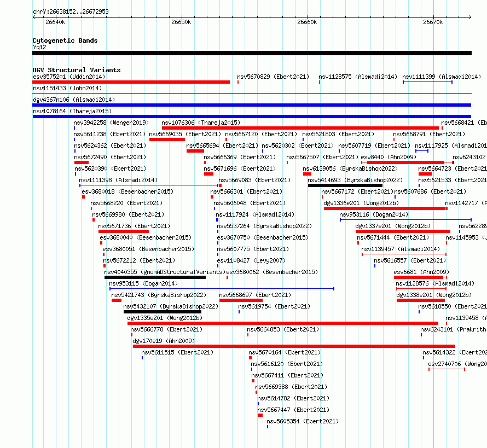The height and width of the screenshot is (448, 487).
Task: Click nsv5616557 (Ebert2021) label
Action: (x=410, y=260)
